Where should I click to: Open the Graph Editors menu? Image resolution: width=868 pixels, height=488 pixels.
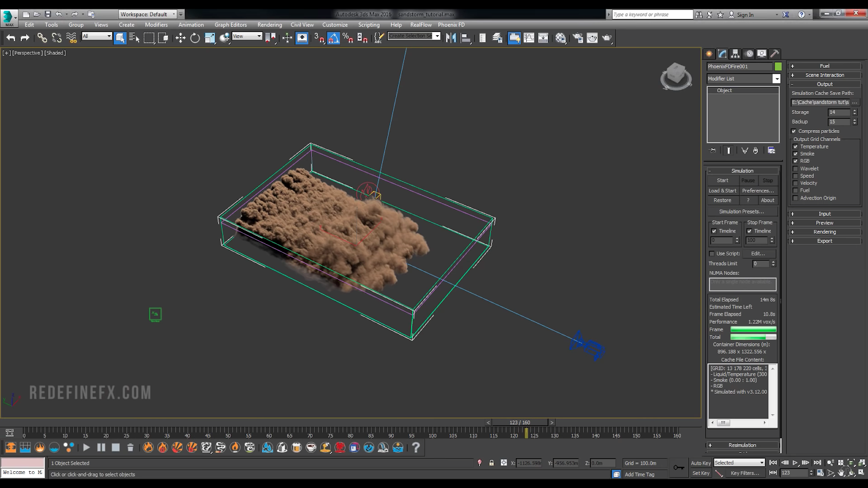point(230,25)
